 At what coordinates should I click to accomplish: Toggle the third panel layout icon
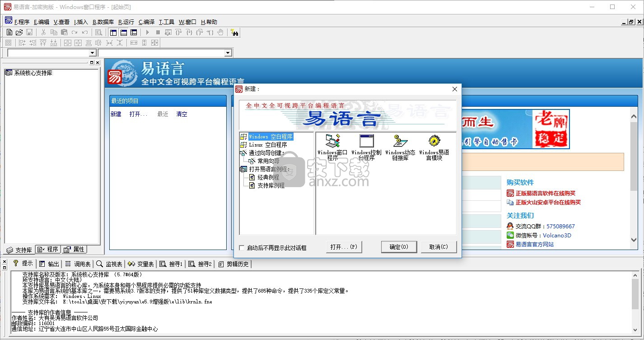(134, 32)
